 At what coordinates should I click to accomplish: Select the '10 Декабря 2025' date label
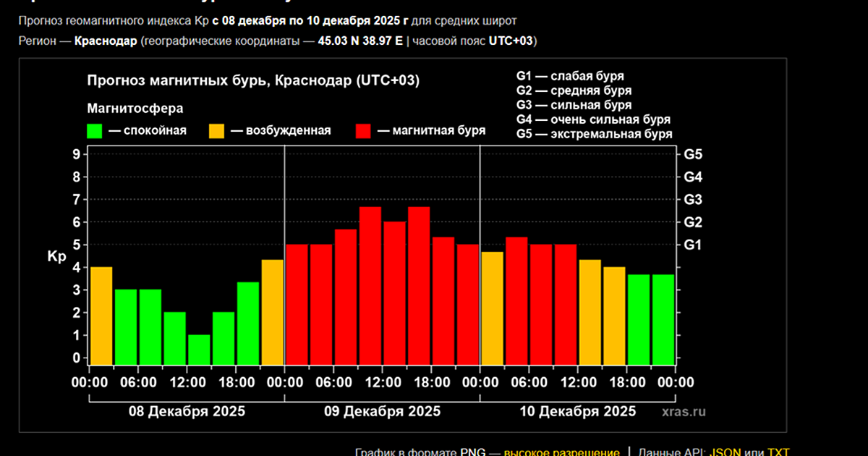[578, 411]
